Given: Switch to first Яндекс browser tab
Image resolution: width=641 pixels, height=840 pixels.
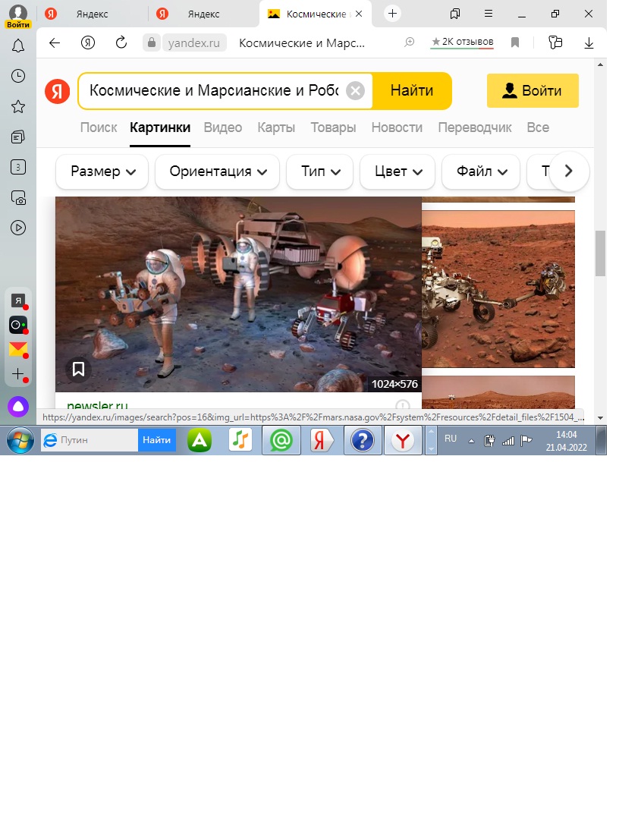Looking at the screenshot, I should coord(92,14).
